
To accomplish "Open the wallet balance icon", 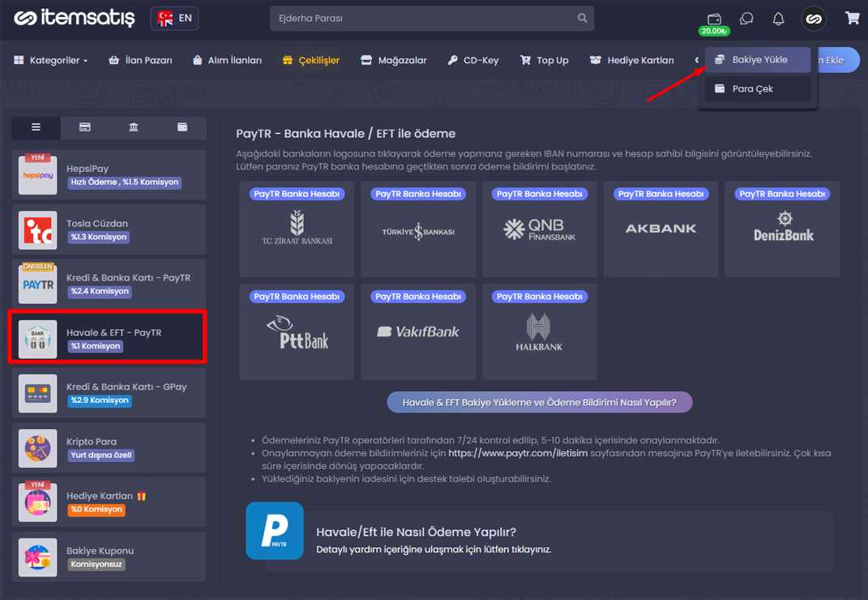I will pyautogui.click(x=714, y=19).
